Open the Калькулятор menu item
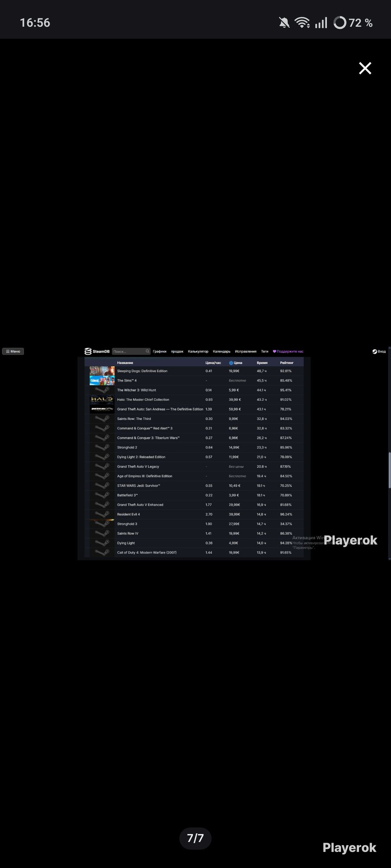 [x=198, y=351]
